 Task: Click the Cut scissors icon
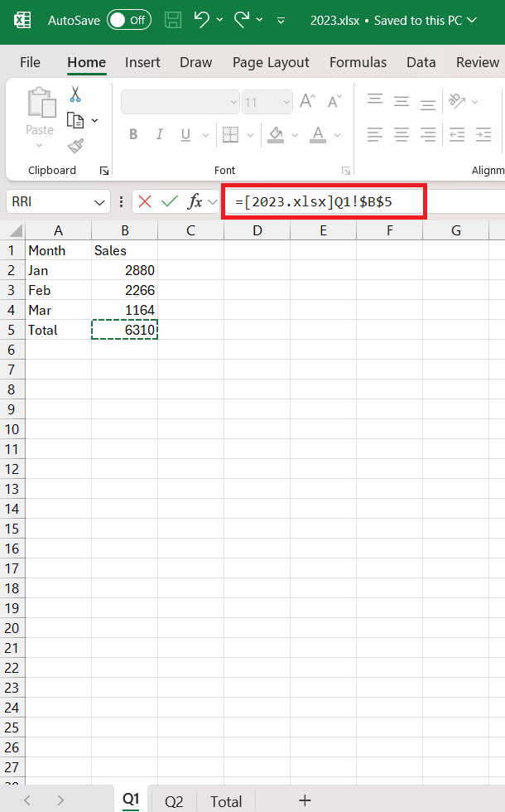(75, 94)
